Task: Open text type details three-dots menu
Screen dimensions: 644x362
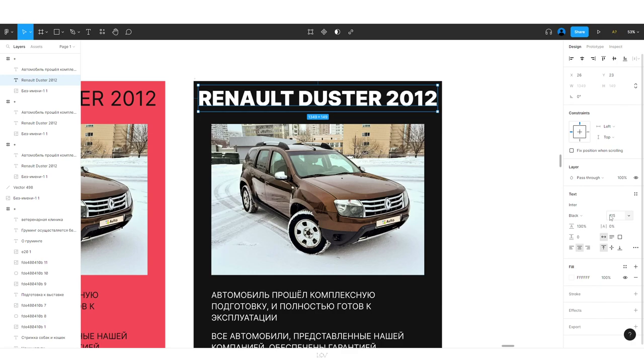Action: [635, 247]
